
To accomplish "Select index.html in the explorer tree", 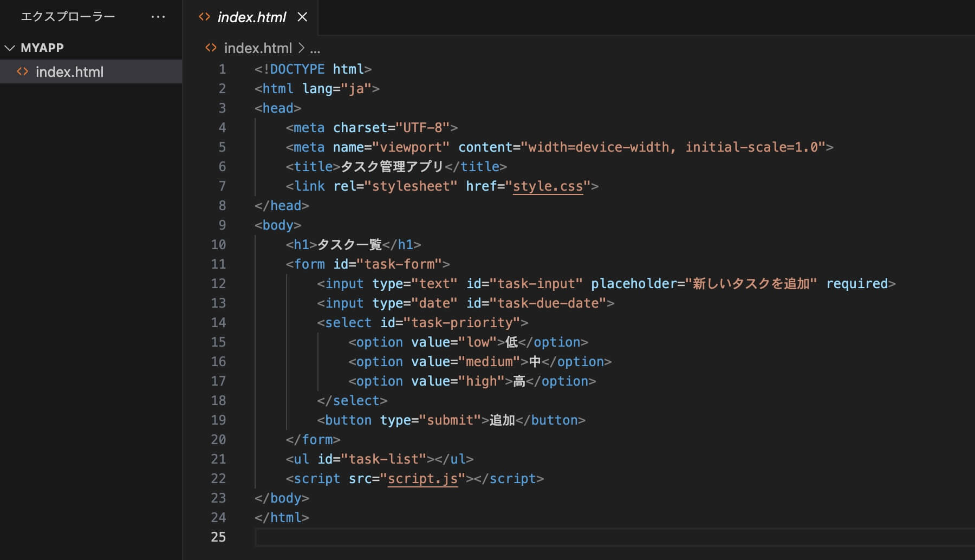I will pos(91,71).
